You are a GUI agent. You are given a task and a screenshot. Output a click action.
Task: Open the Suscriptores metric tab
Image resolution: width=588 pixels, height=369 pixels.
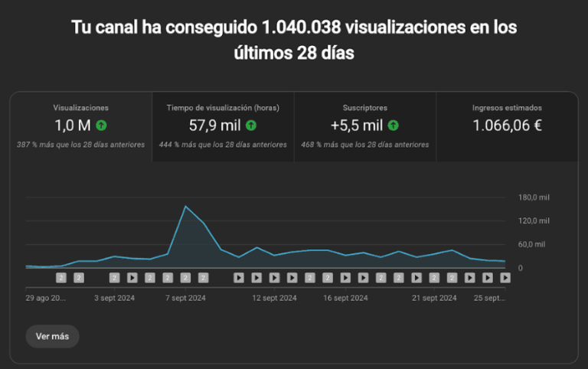point(365,127)
